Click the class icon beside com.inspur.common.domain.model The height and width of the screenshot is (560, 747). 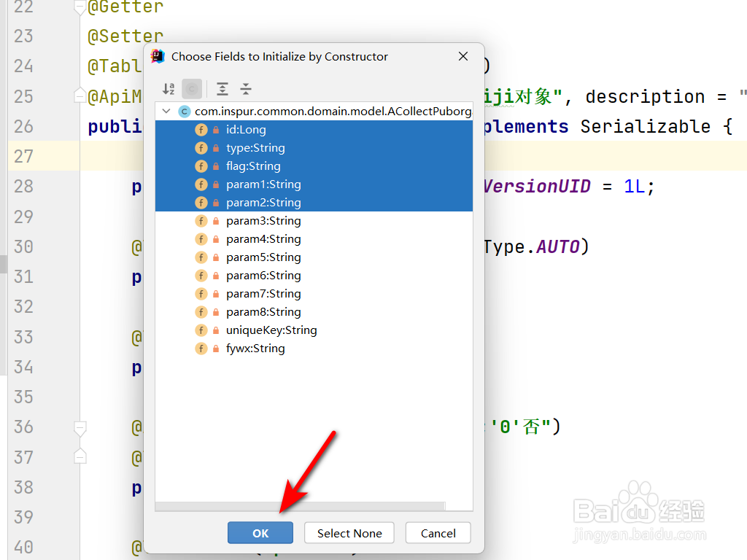point(185,112)
